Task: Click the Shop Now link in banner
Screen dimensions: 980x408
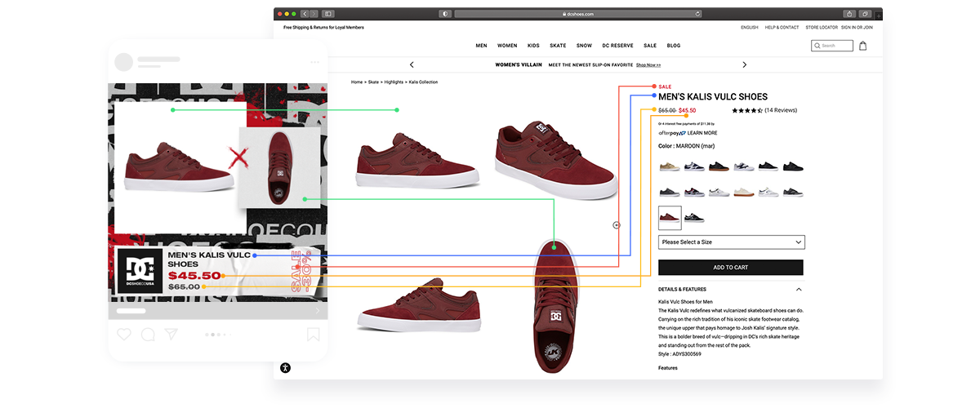Action: 648,64
